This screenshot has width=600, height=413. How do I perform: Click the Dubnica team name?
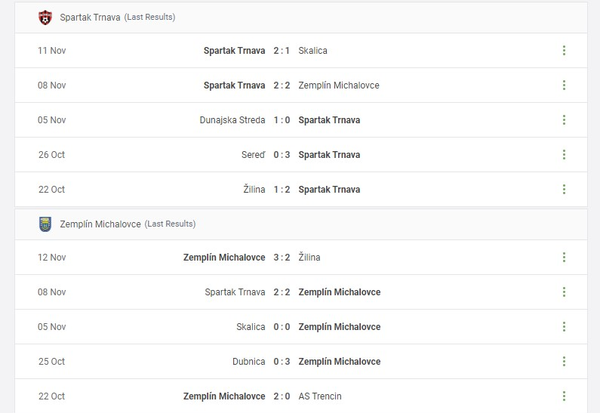[x=247, y=362]
